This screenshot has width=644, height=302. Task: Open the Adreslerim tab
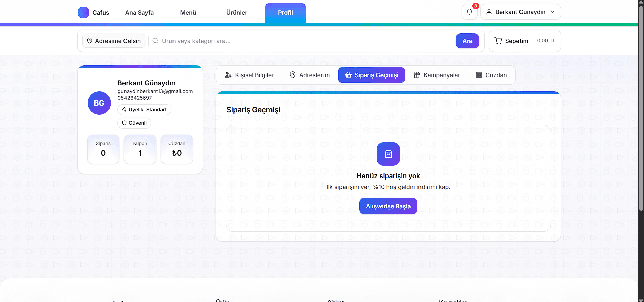tap(309, 75)
